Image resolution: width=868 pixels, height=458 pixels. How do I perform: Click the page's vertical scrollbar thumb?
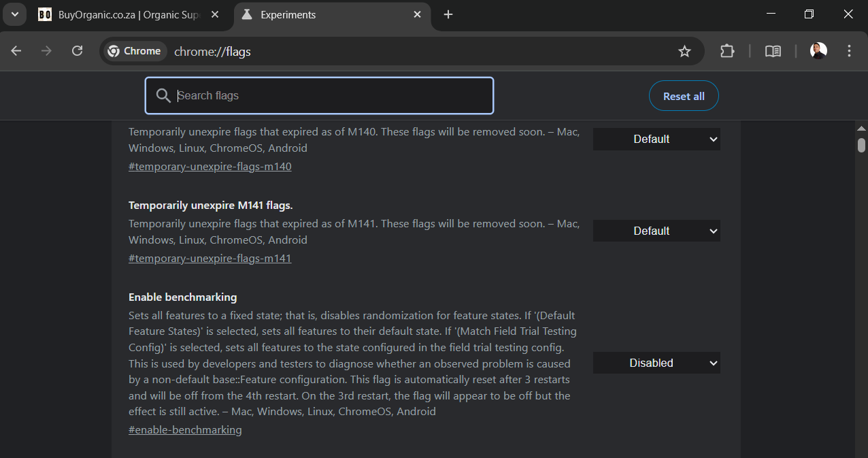tap(861, 145)
